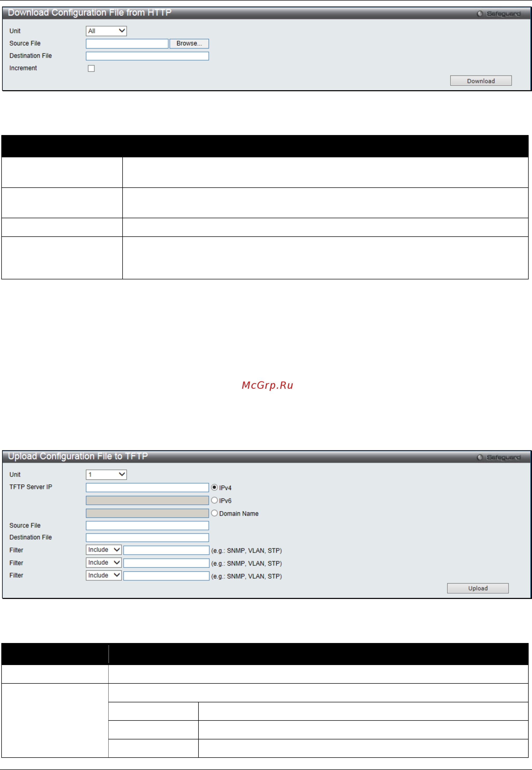The width and height of the screenshot is (532, 770).
Task: Open the Unit dropdown showing 1
Action: pyautogui.click(x=106, y=475)
